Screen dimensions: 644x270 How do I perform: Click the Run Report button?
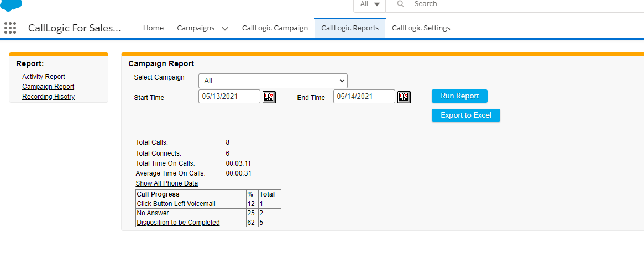click(x=459, y=96)
